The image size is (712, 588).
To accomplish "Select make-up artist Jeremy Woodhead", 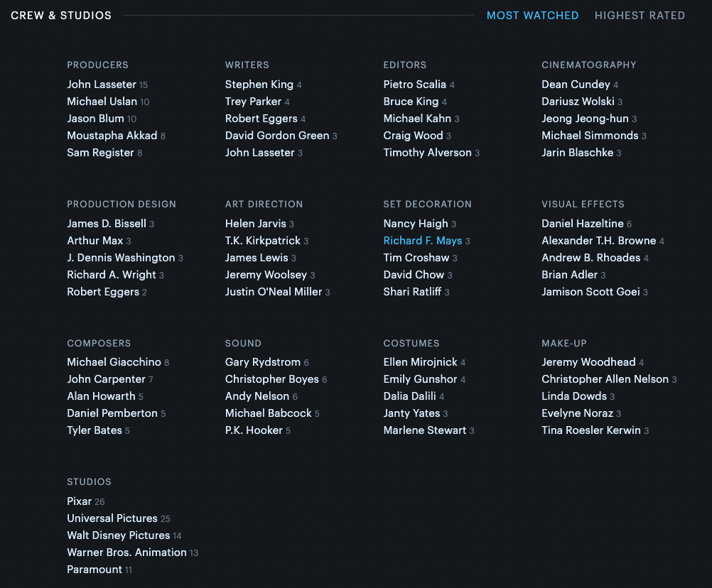I will click(x=588, y=362).
